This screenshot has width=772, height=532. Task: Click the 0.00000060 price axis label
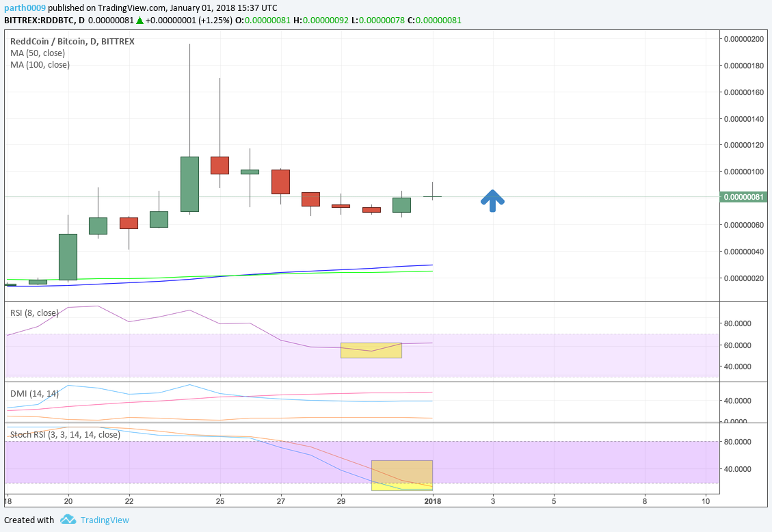[743, 225]
